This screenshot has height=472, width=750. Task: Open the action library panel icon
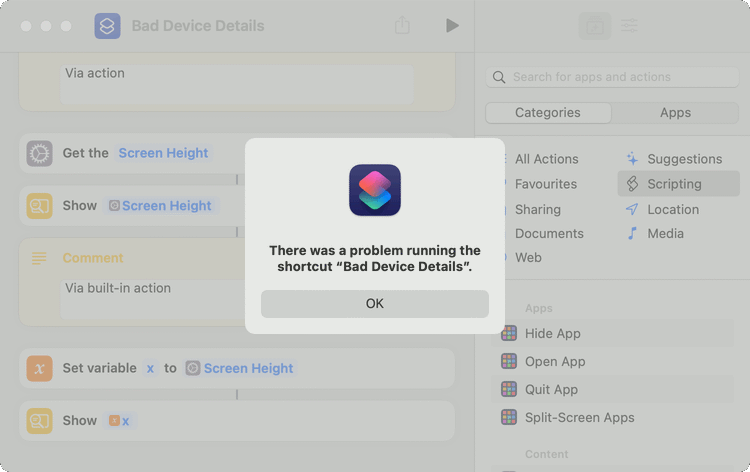595,26
